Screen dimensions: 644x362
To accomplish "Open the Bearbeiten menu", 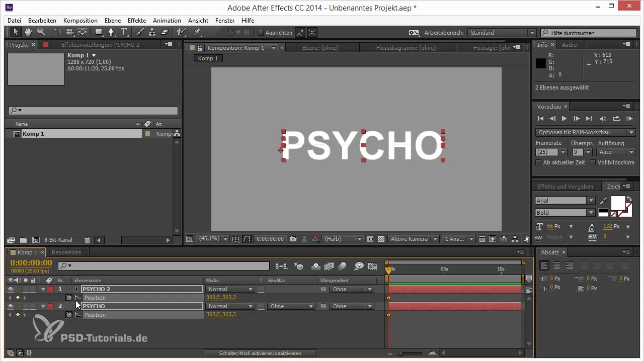I will point(42,21).
